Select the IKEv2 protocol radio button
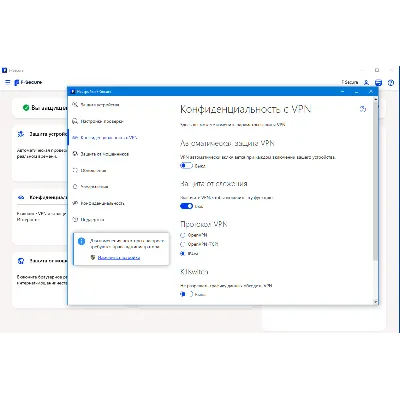Screen dimensions: 400x400 182,254
